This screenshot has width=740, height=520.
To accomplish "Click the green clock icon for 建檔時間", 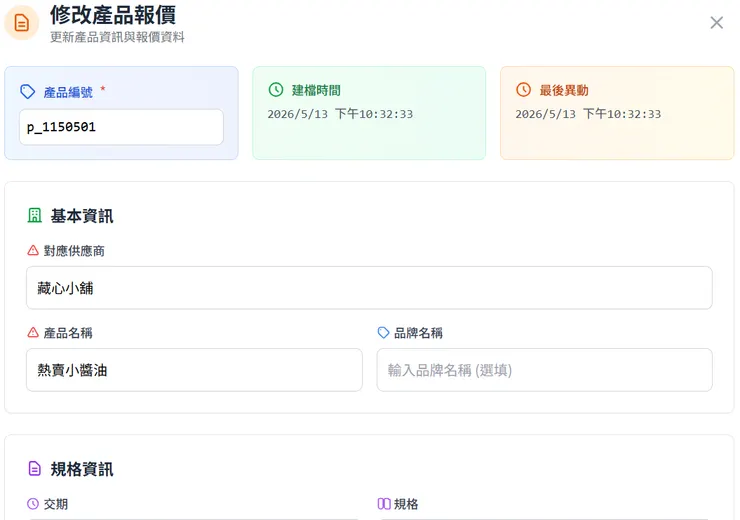I will point(276,90).
